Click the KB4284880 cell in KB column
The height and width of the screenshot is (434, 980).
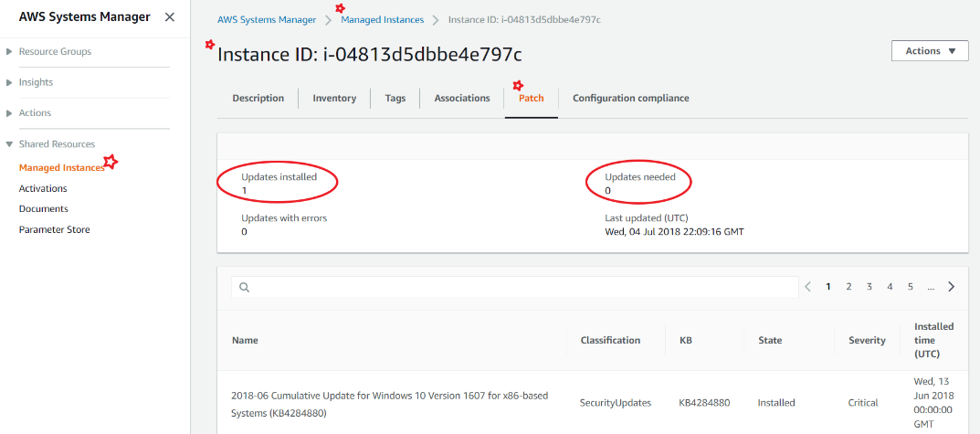point(704,403)
